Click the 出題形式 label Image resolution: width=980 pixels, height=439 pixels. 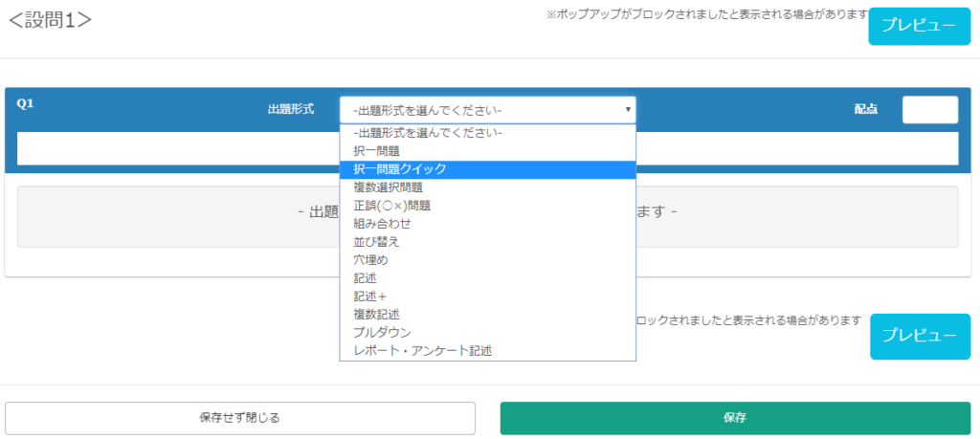[x=291, y=109]
